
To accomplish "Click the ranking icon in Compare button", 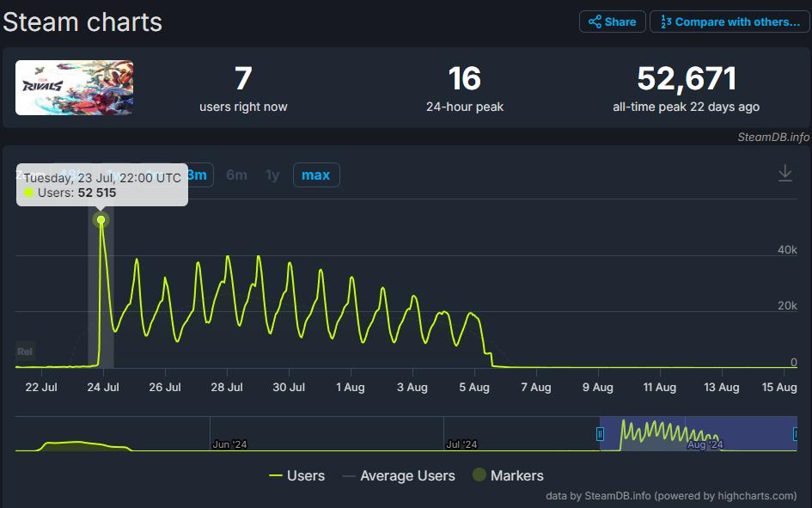I will pos(666,21).
